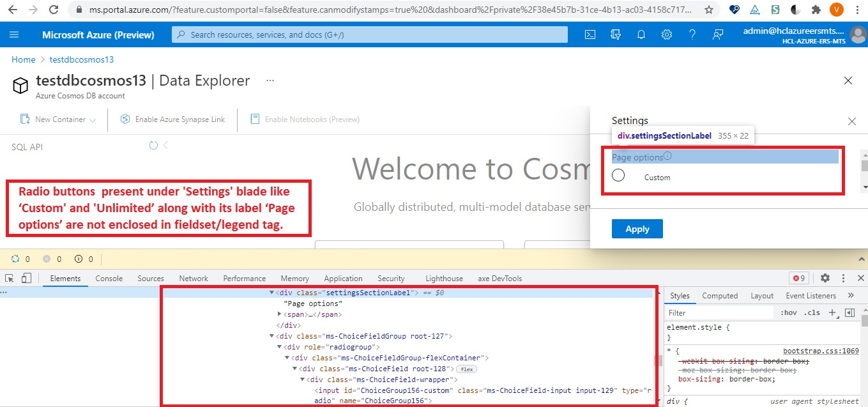This screenshot has width=868, height=407.
Task: Click the DevTools error count badge
Action: click(799, 278)
